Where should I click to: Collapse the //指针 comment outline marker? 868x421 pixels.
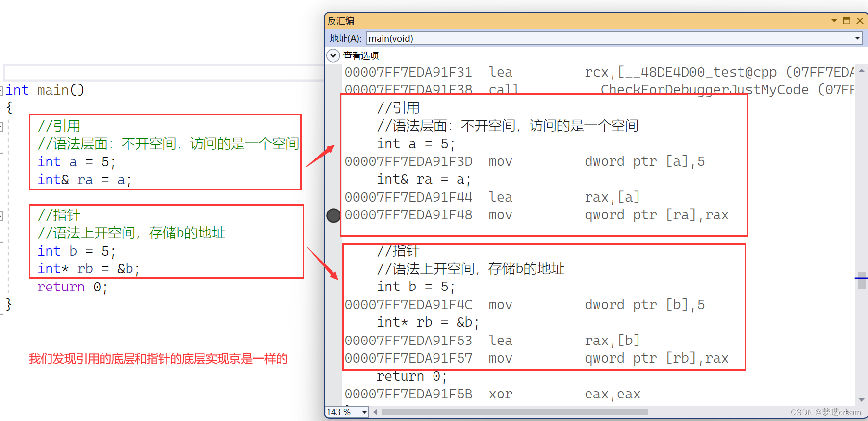[1, 216]
